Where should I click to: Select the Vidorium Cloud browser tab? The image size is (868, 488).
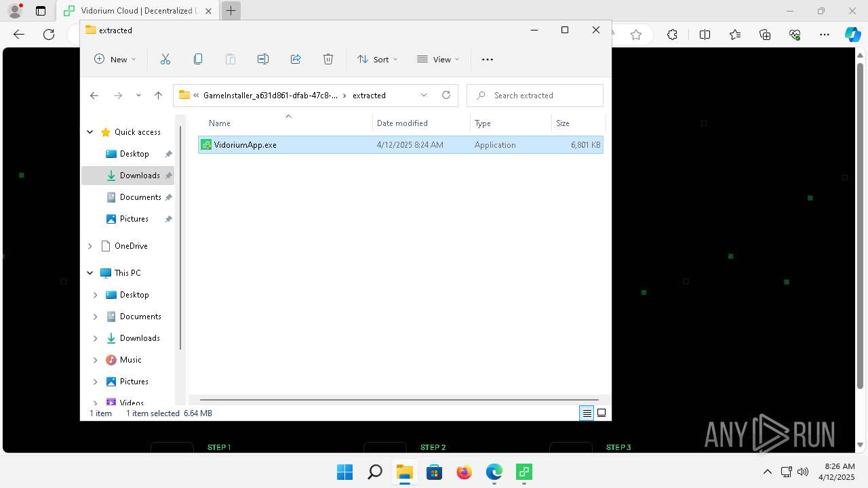[138, 11]
